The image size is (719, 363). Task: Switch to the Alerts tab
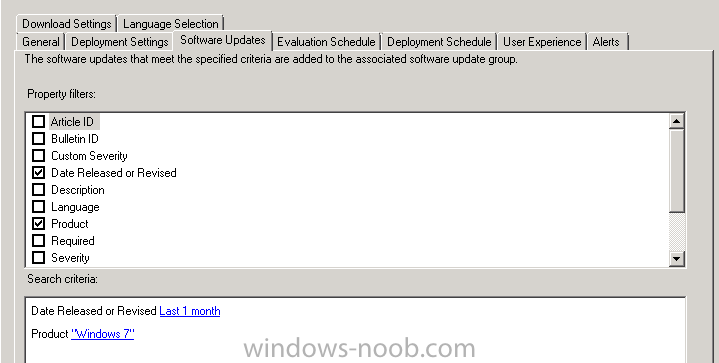click(x=606, y=42)
